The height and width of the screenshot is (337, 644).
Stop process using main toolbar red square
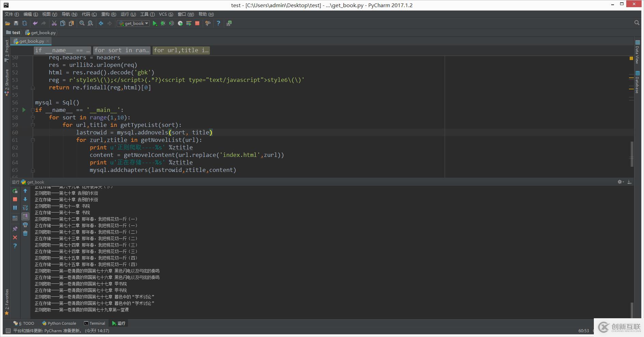197,23
